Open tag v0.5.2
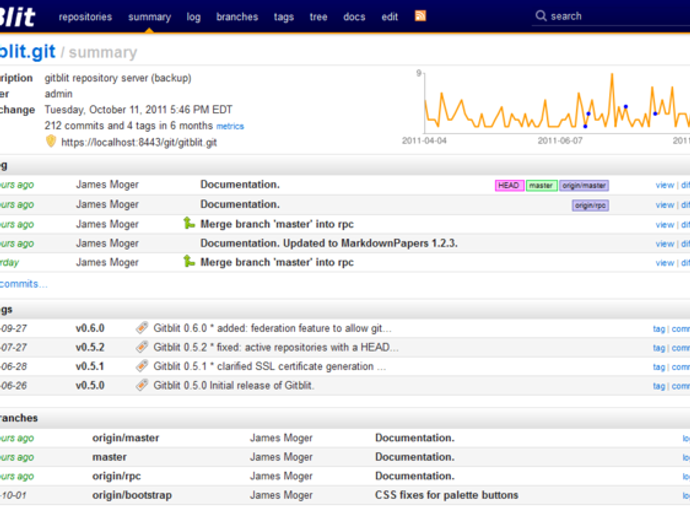This screenshot has height=518, width=690. pyautogui.click(x=90, y=347)
